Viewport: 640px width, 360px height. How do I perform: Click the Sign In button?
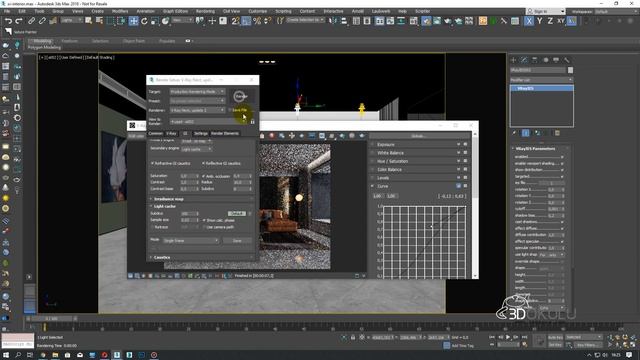click(x=545, y=11)
